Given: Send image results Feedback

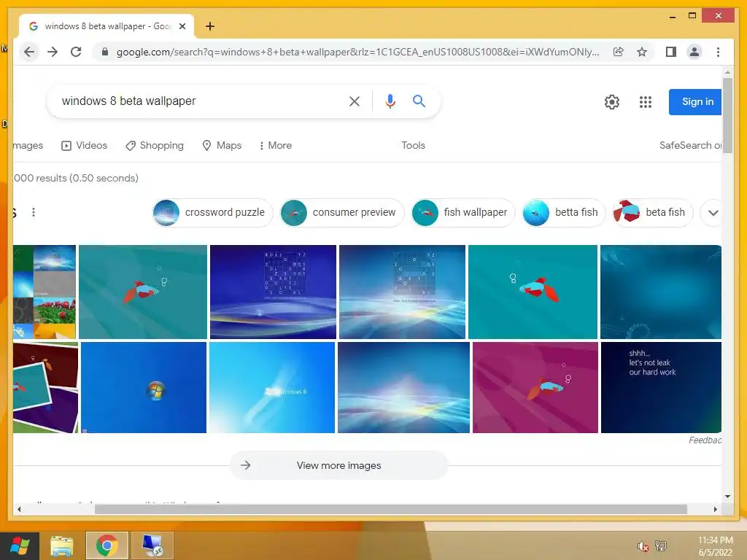Looking at the screenshot, I should pos(705,440).
